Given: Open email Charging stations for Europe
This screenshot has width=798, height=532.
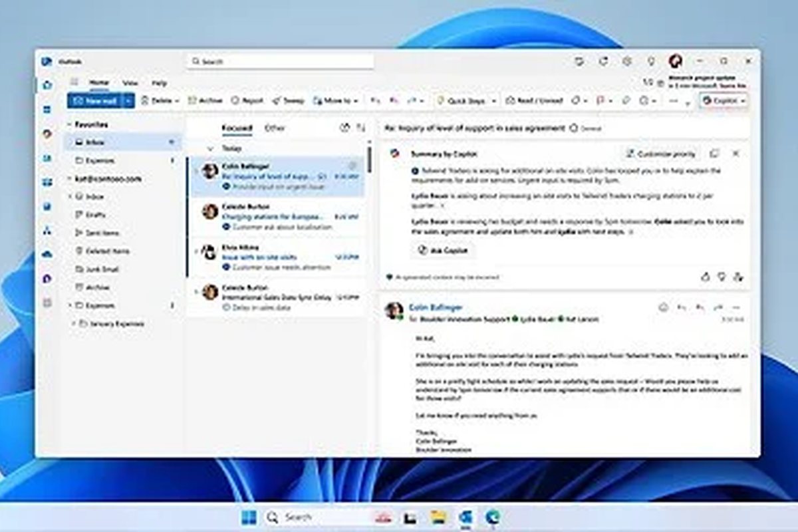Looking at the screenshot, I should (x=276, y=217).
